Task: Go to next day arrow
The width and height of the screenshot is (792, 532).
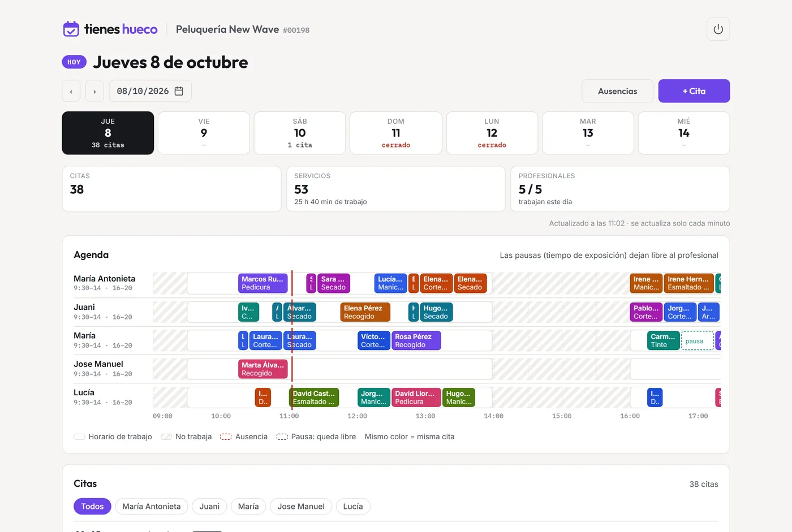Action: [94, 91]
